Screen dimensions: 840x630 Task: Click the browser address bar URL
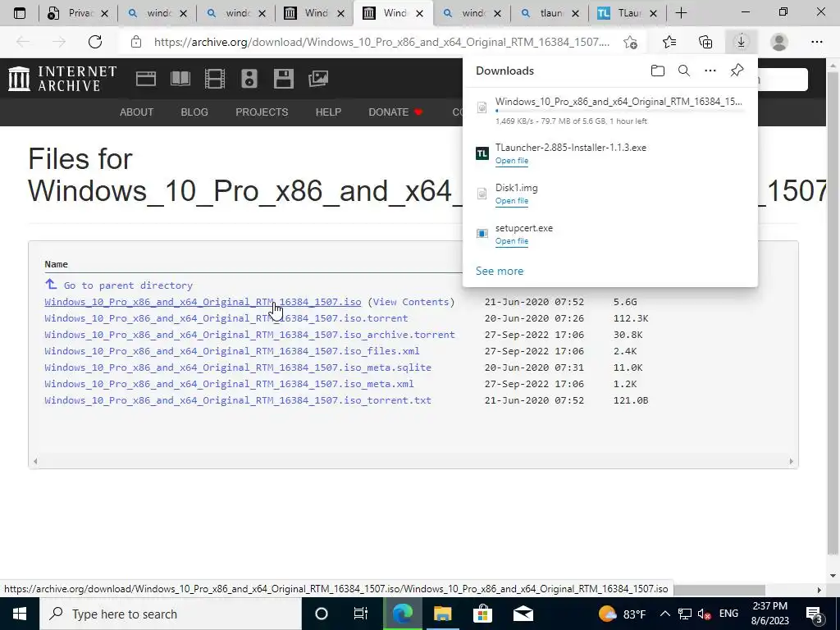(x=381, y=42)
